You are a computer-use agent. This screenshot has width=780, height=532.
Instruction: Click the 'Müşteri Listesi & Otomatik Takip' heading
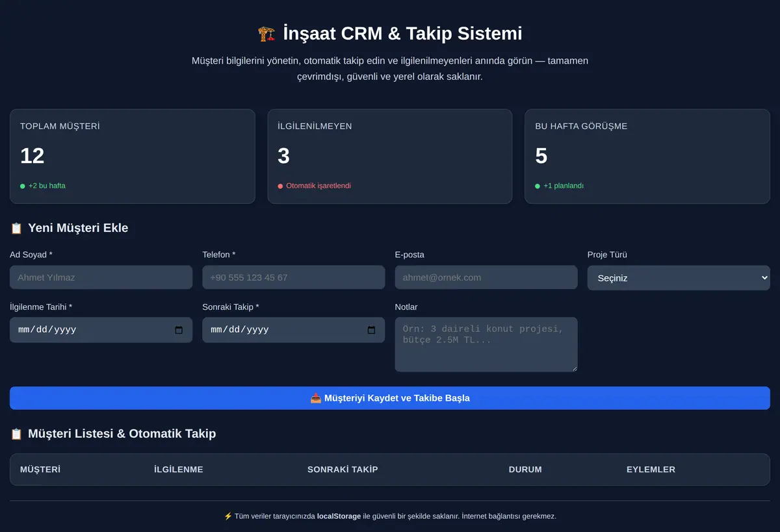pos(122,433)
